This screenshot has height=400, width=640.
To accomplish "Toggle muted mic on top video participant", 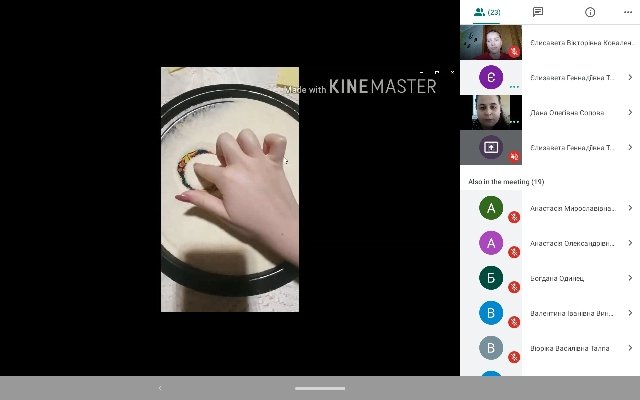I will (x=514, y=52).
